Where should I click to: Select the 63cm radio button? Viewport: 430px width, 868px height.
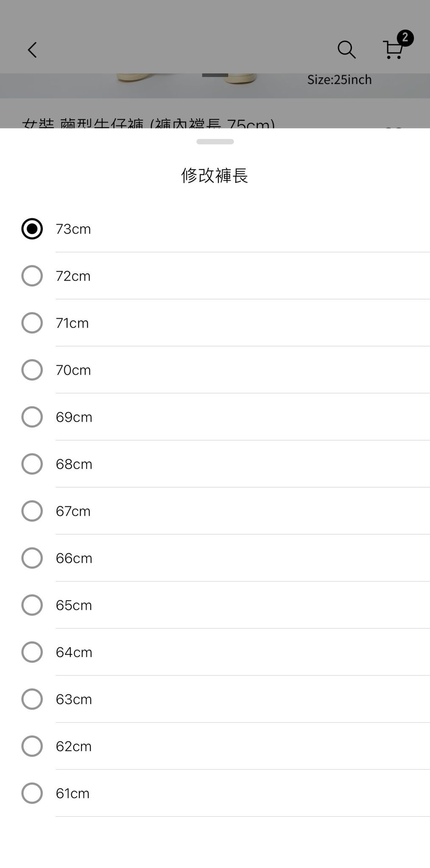pos(32,699)
